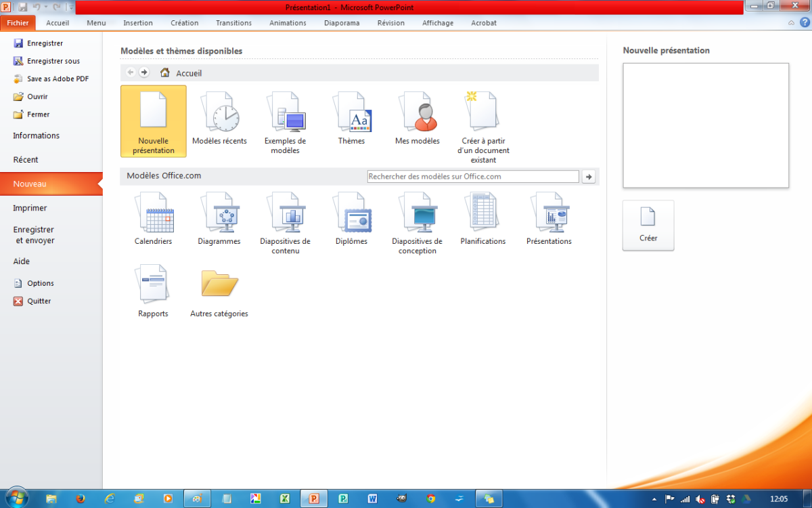Screen dimensions: 812x508
Task: Open Excel from the taskbar
Action: (x=285, y=499)
